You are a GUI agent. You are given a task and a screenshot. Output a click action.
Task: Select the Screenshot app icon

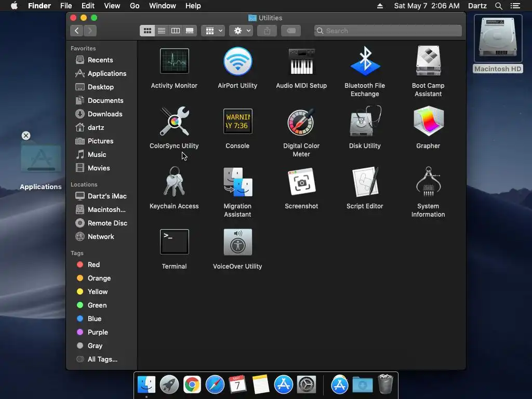pos(301,181)
